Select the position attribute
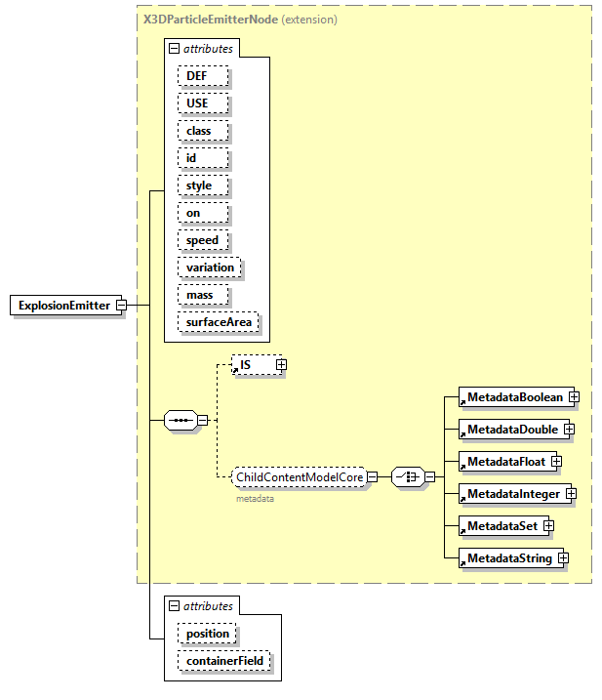Viewport: 602px width, 700px height. click(207, 634)
